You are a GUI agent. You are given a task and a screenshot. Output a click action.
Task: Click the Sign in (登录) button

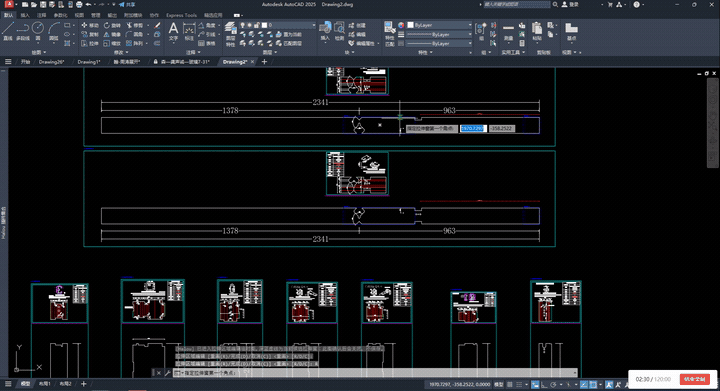point(571,5)
